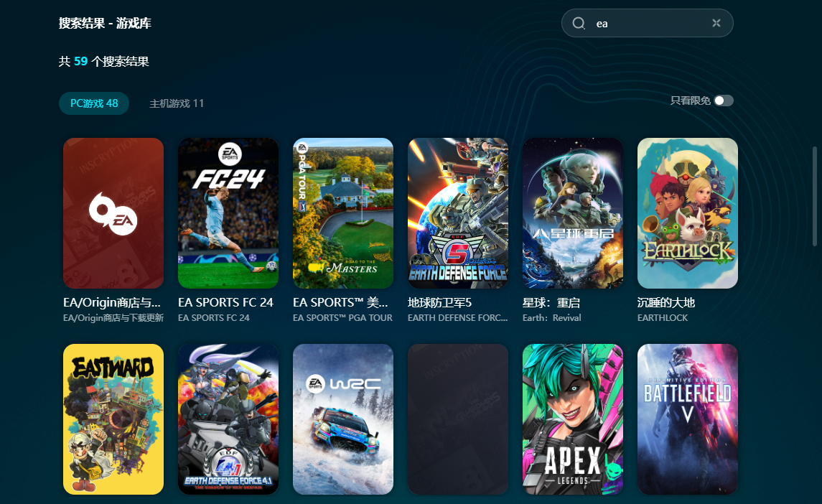Select the PGA Tour Masters cover
The width and height of the screenshot is (822, 504).
click(343, 213)
